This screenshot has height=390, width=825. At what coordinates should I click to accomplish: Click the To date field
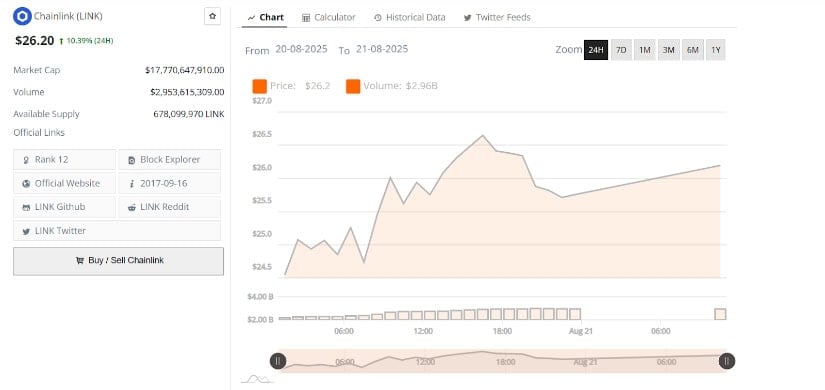point(382,49)
